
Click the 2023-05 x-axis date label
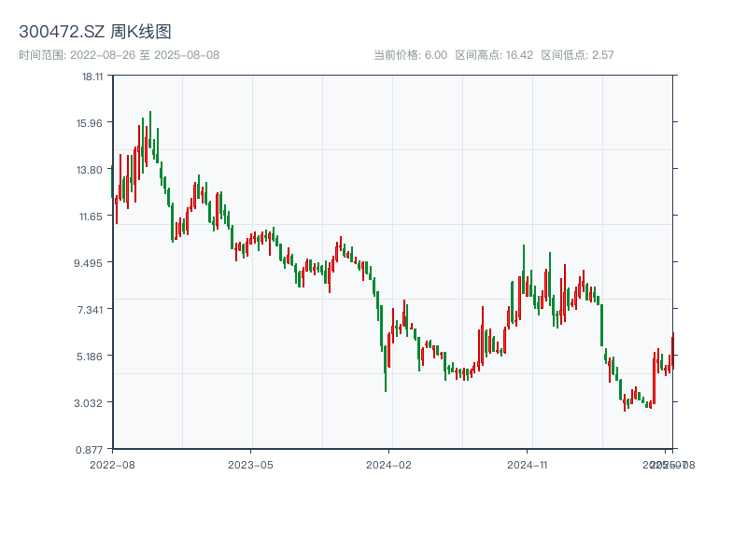point(250,464)
